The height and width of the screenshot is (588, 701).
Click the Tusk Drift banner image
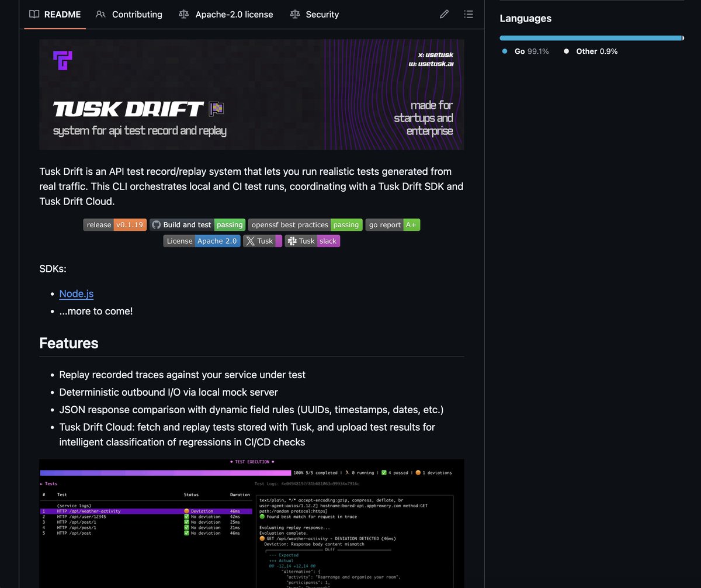252,95
